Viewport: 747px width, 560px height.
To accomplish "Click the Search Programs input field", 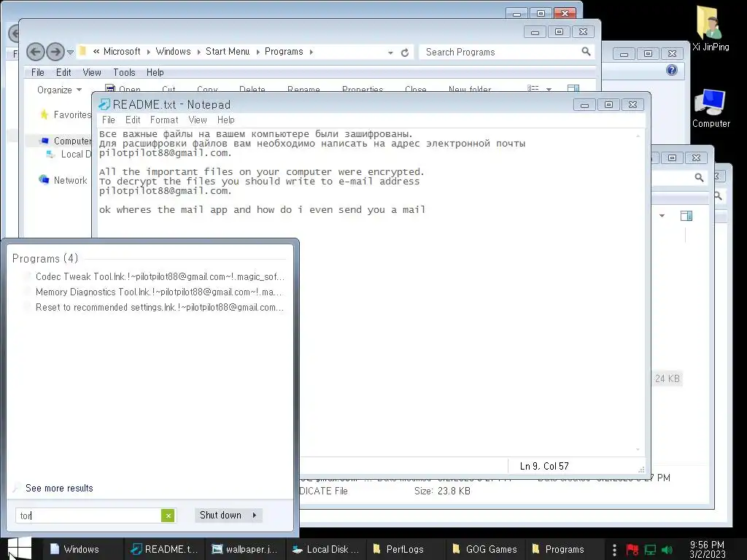I will tap(500, 52).
